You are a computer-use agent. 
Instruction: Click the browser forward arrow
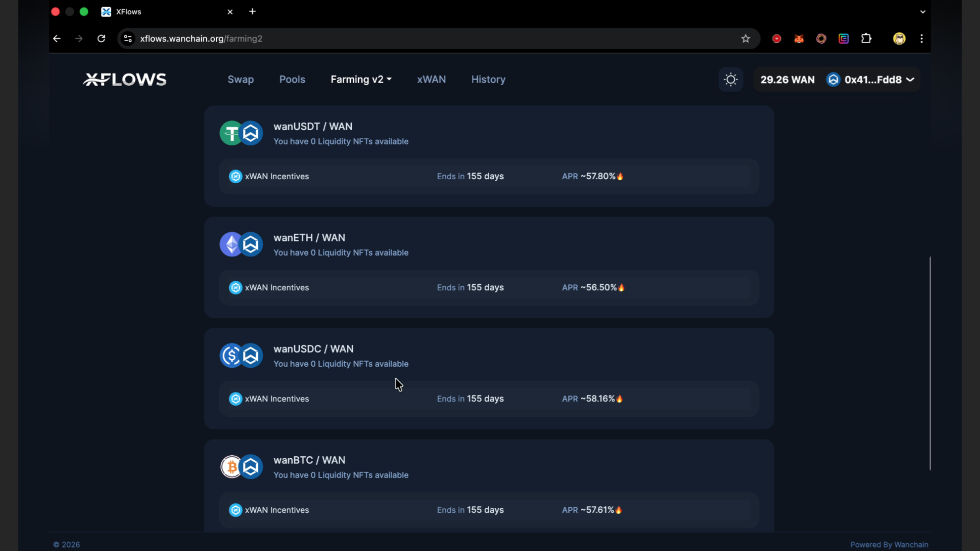point(79,39)
